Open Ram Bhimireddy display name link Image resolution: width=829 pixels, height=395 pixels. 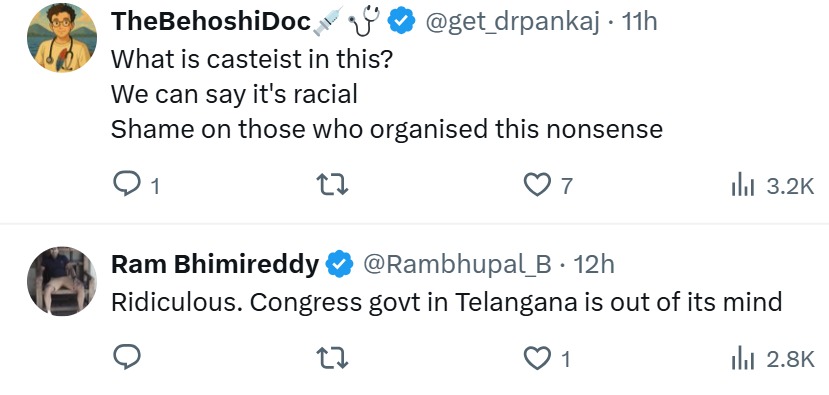coord(215,264)
